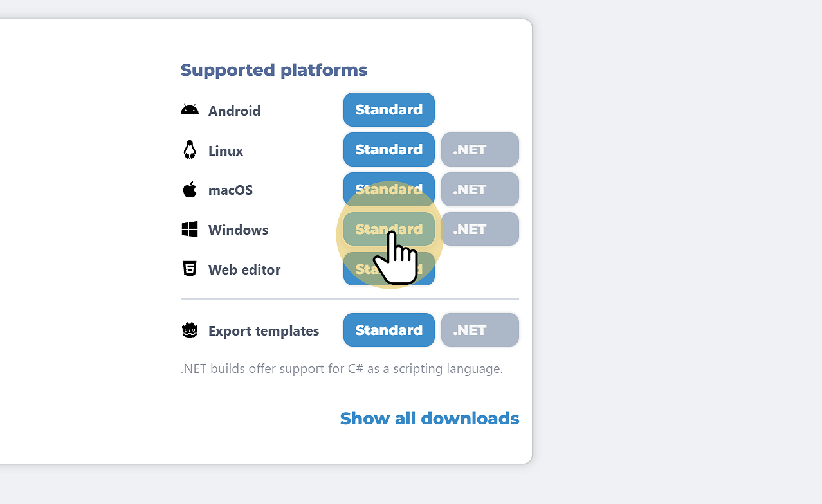
Task: Download macOS Standard build
Action: [x=388, y=188]
